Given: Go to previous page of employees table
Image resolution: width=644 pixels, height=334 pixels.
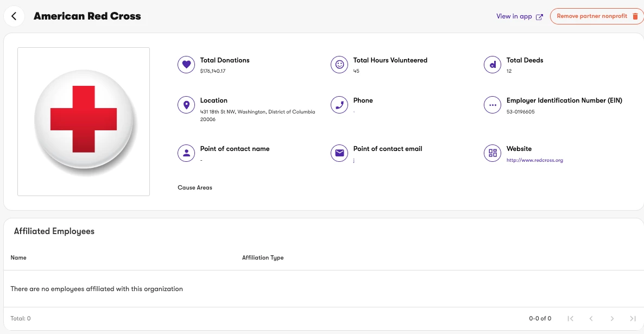Looking at the screenshot, I should click(x=591, y=318).
